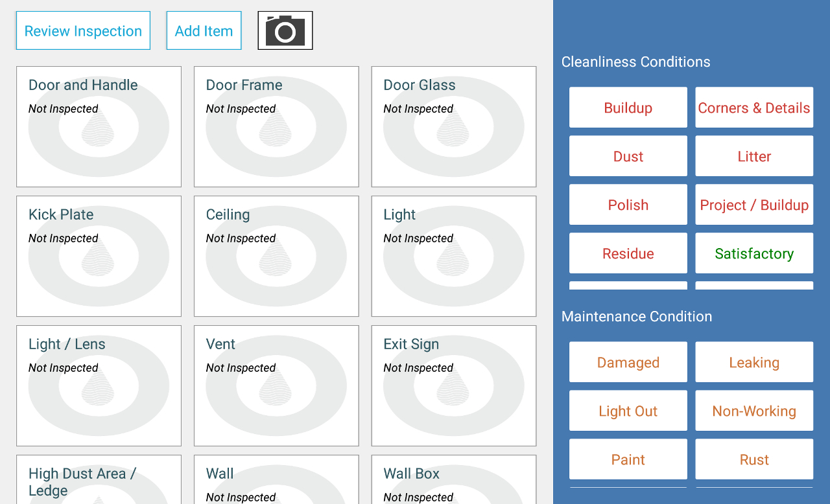Mark cleanliness as Satisfactory
Screen dimensions: 830x504
[754, 253]
